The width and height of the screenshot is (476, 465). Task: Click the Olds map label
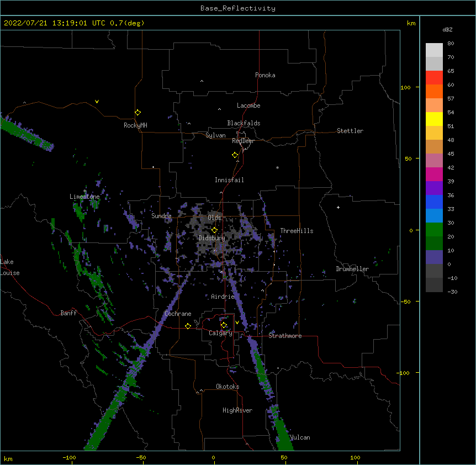(x=214, y=218)
